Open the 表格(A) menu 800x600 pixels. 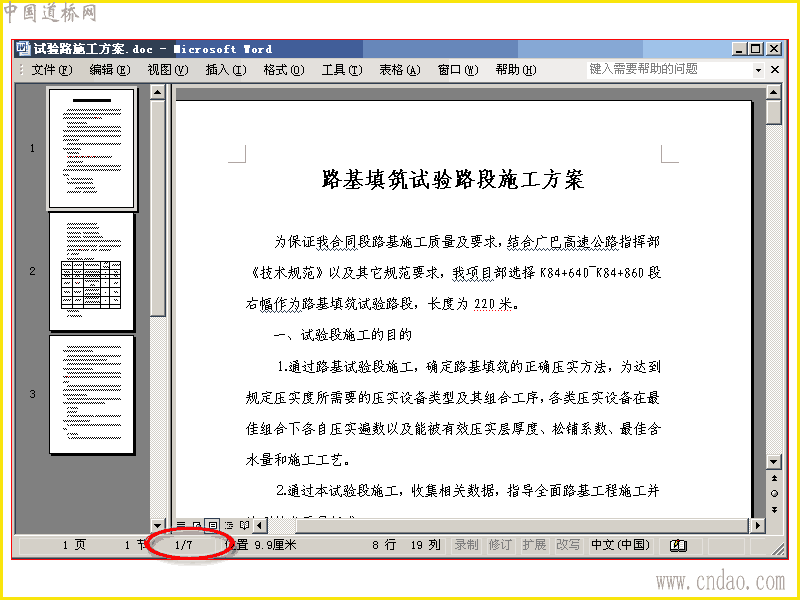(x=399, y=70)
